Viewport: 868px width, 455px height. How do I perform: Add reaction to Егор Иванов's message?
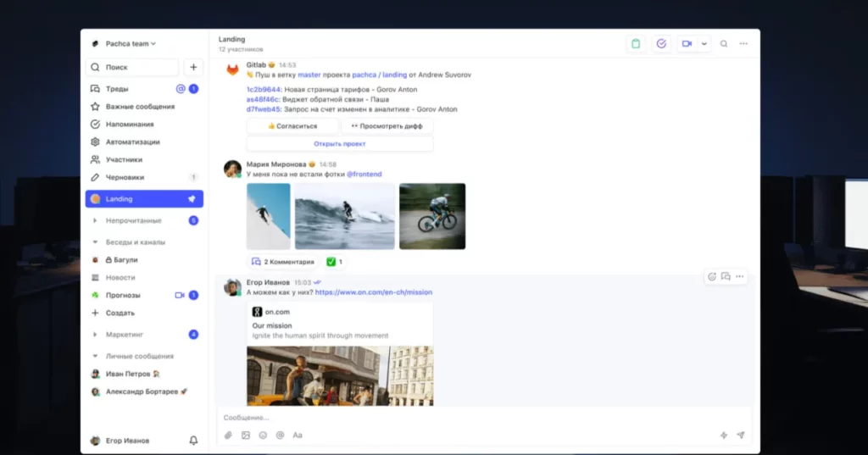[x=712, y=277]
